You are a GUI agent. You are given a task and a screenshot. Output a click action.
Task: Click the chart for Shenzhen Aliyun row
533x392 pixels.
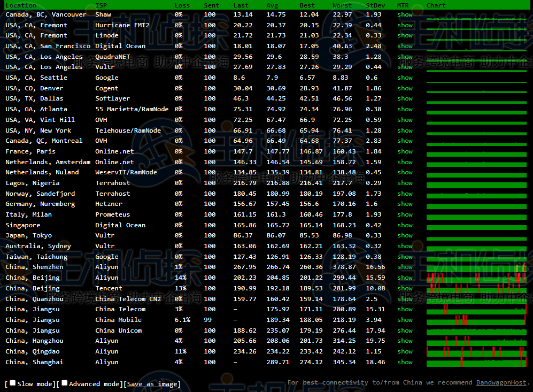click(476, 267)
